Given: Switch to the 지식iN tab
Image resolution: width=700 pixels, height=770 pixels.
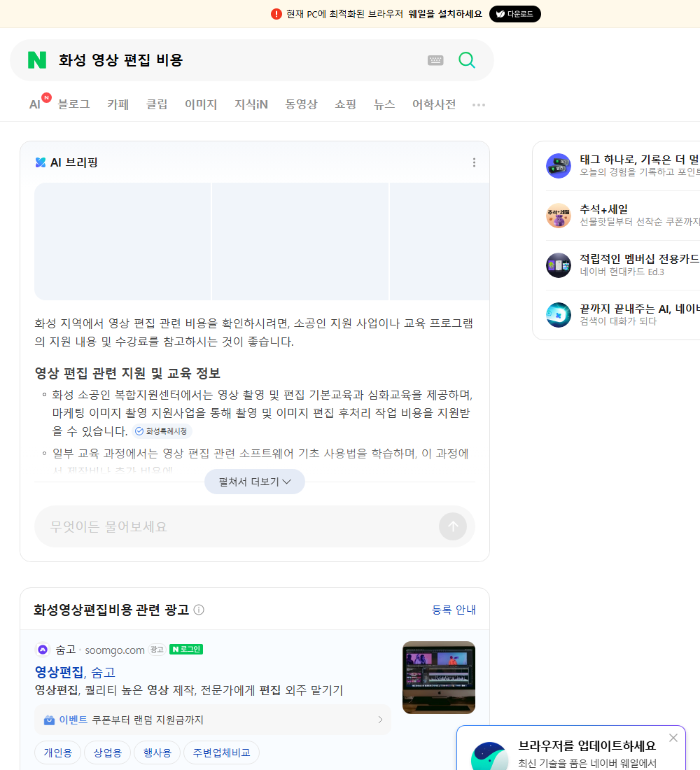Looking at the screenshot, I should coord(251,104).
